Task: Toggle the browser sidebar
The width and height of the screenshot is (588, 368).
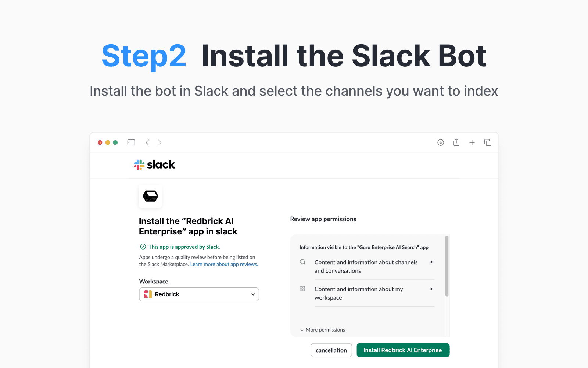Action: 131,142
